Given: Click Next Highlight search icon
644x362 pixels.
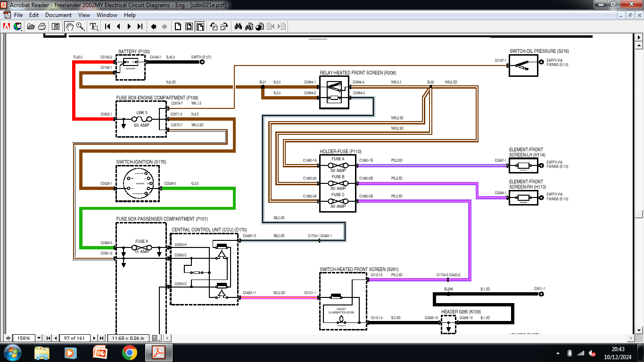Looking at the screenshot, I should [282, 26].
